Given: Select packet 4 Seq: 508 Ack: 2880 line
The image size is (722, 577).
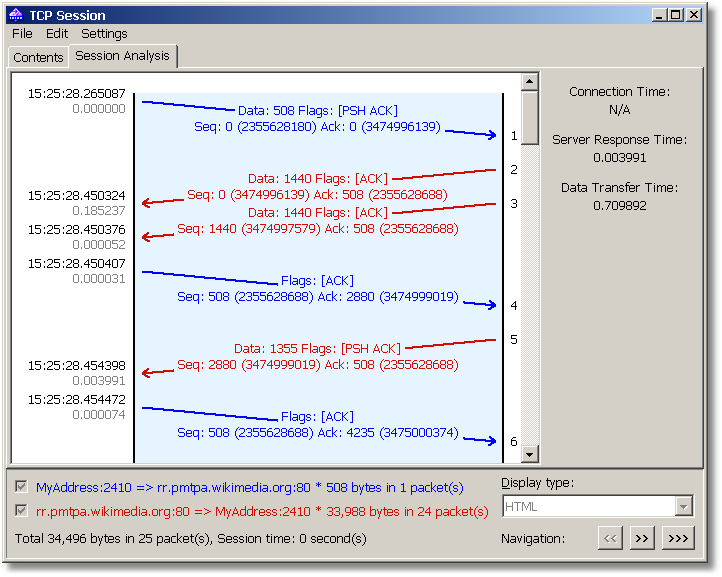Looking at the screenshot, I should [318, 297].
